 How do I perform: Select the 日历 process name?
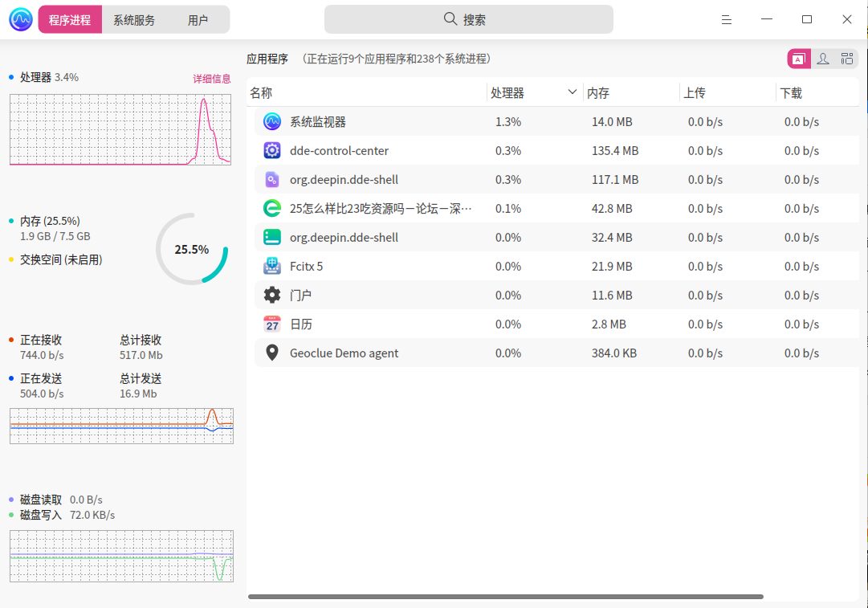300,324
